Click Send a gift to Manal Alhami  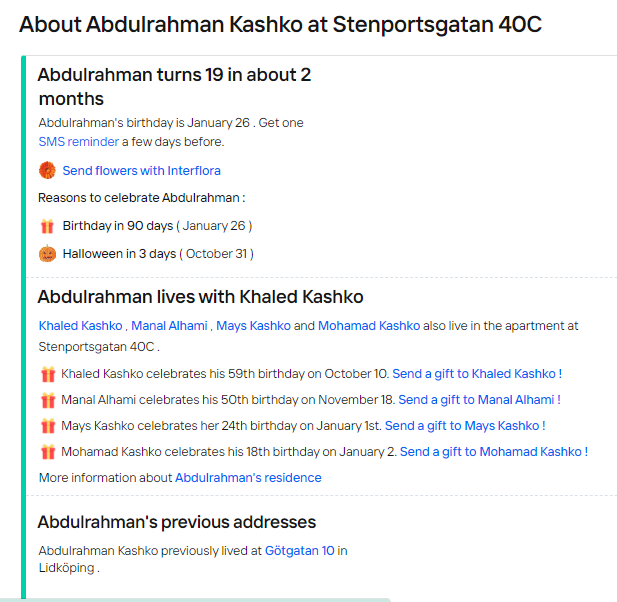tap(479, 400)
